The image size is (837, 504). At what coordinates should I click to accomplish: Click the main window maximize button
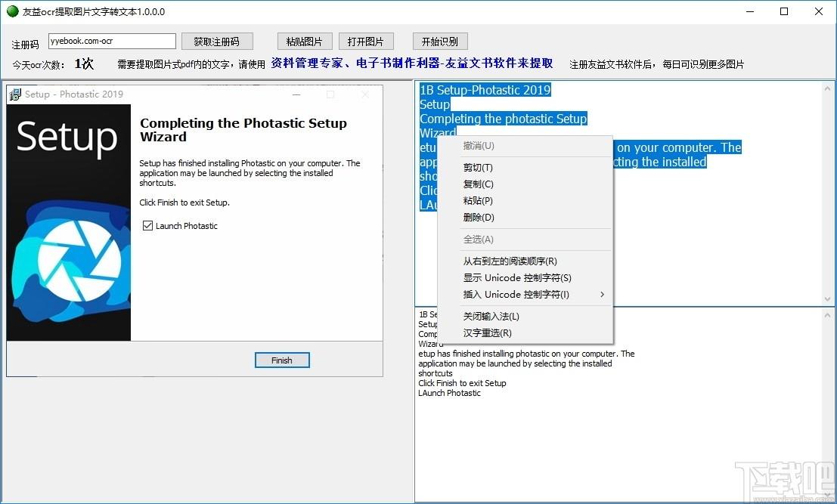pos(784,11)
